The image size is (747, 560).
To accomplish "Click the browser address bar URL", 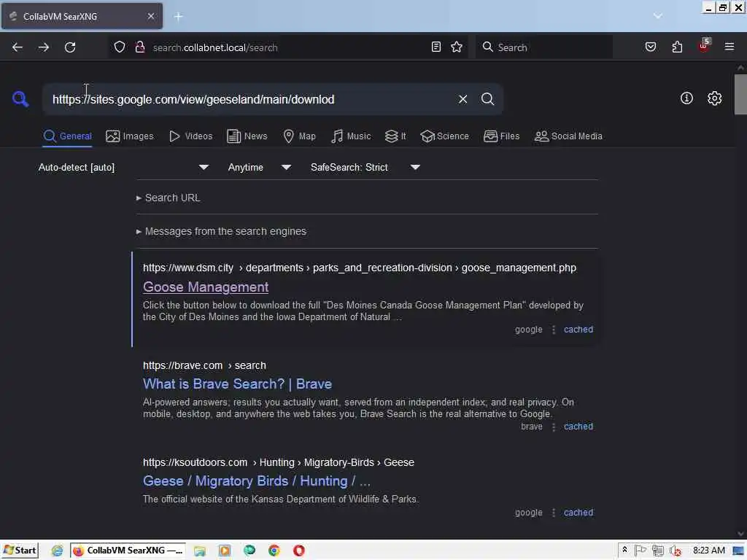I will 215,47.
